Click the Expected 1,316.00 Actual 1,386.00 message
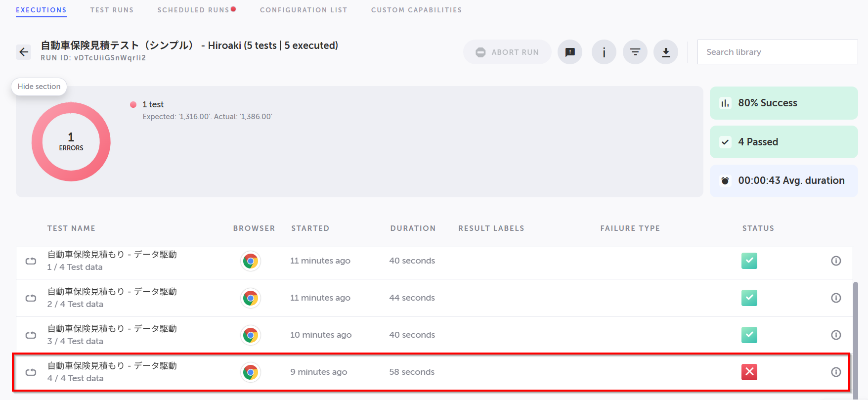Viewport: 868px width, 400px height. coord(207,117)
